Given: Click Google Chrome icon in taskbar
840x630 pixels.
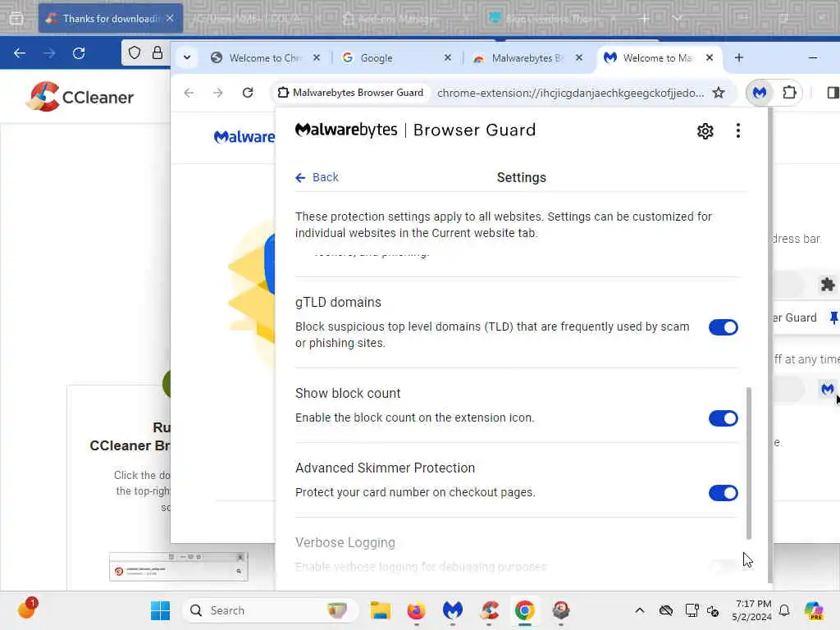Looking at the screenshot, I should pyautogui.click(x=525, y=610).
